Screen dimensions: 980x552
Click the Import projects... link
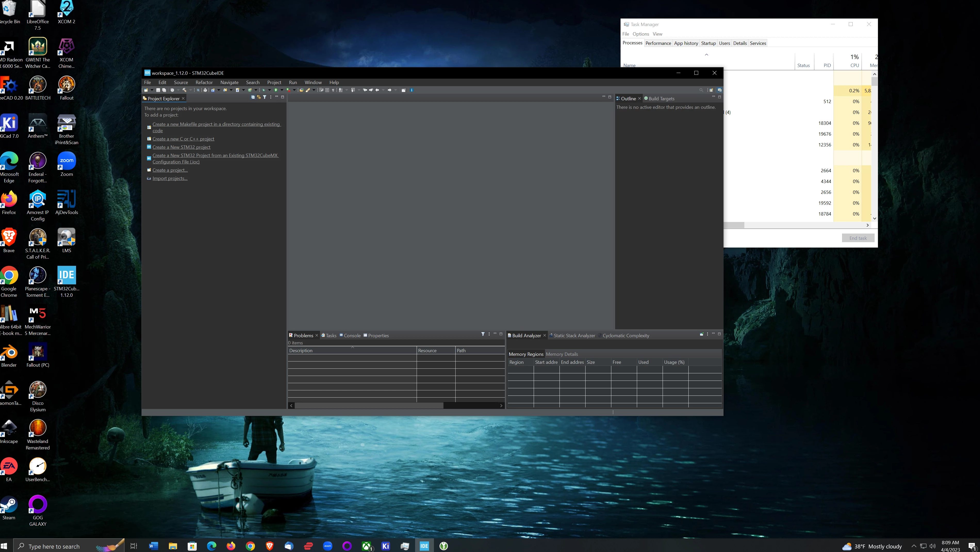coord(170,178)
